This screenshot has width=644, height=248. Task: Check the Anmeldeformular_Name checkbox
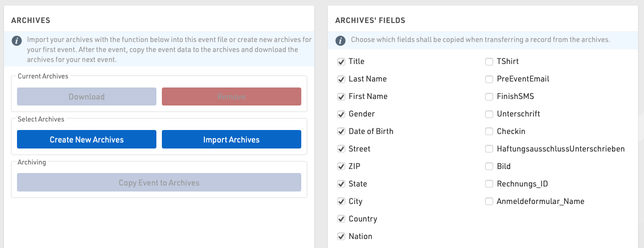489,201
